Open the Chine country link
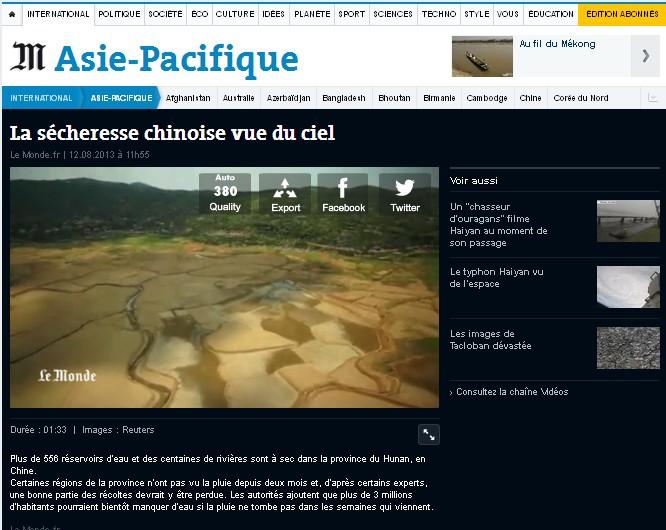 point(530,98)
